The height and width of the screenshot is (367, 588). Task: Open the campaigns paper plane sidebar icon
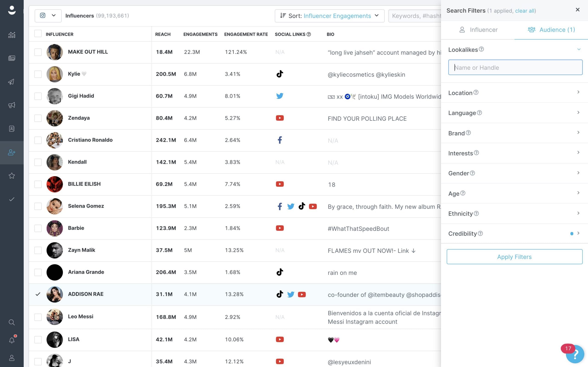click(11, 82)
